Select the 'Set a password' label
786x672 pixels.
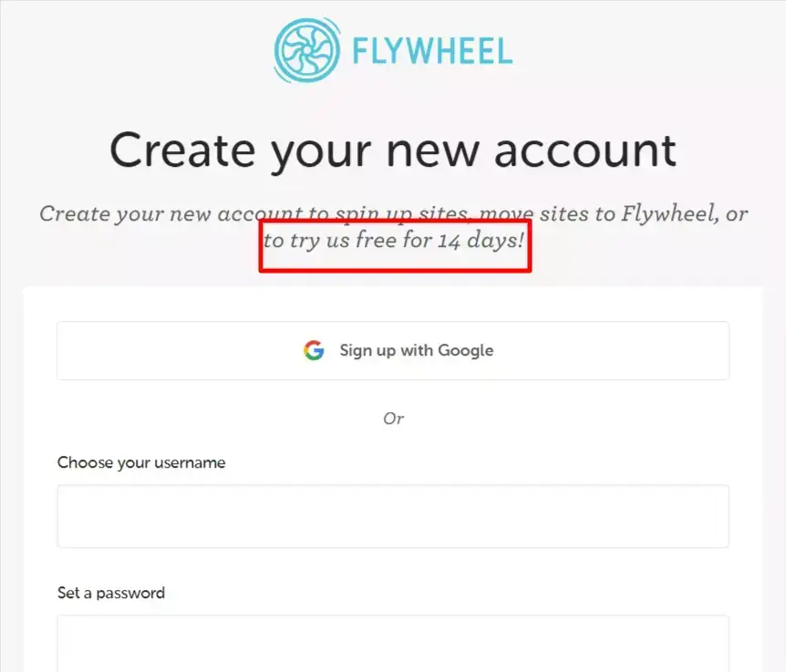click(x=111, y=593)
